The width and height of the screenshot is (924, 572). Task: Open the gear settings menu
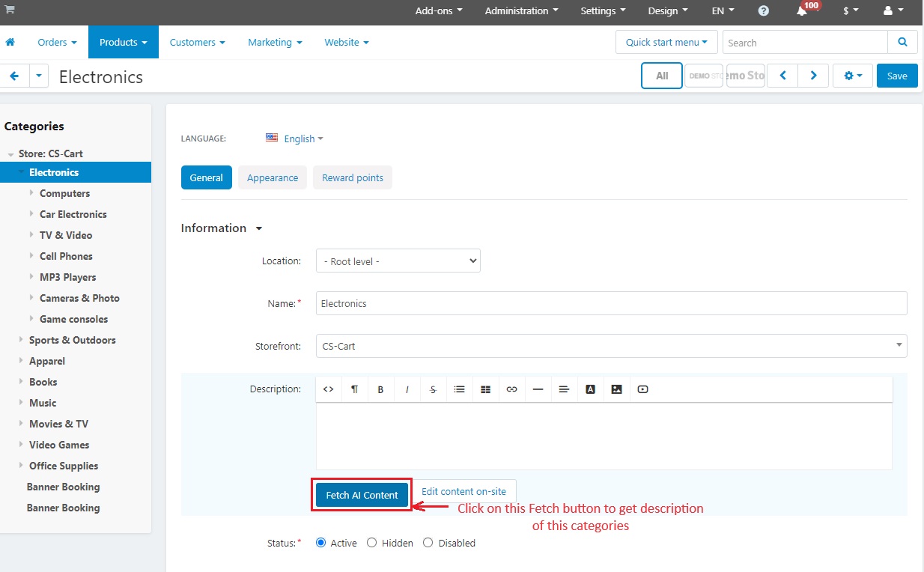coord(853,76)
